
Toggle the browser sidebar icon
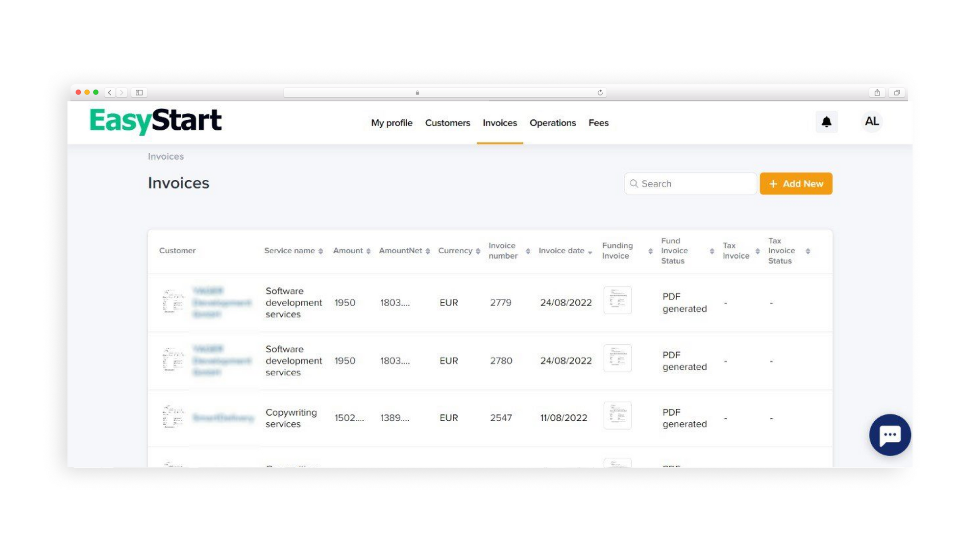click(x=139, y=93)
